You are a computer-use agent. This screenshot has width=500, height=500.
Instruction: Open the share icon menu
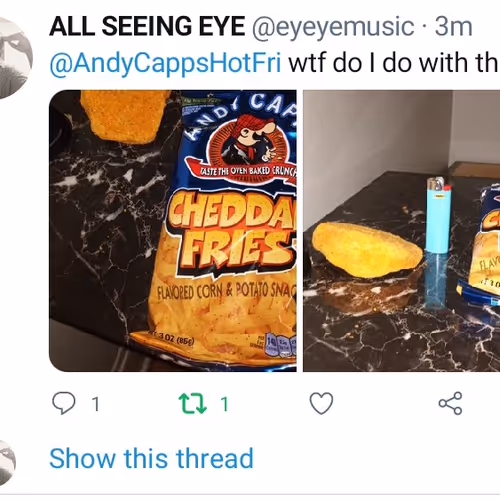450,403
